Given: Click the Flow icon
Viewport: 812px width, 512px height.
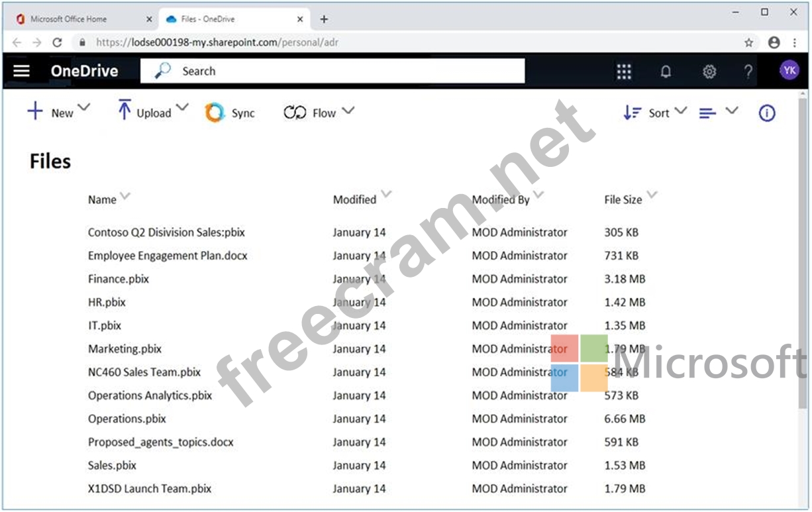Looking at the screenshot, I should pyautogui.click(x=295, y=113).
